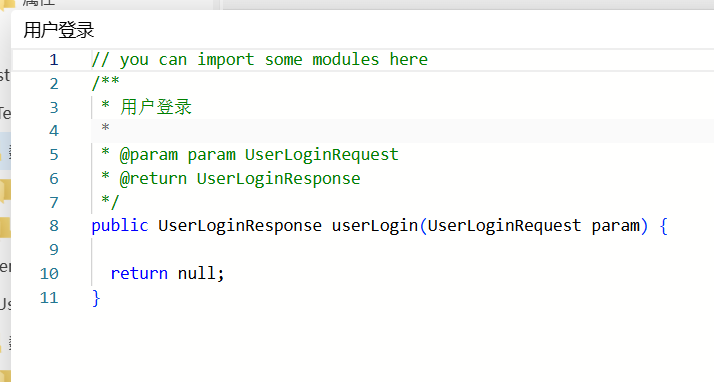
Task: Click "null;" on line 10
Action: tap(201, 273)
